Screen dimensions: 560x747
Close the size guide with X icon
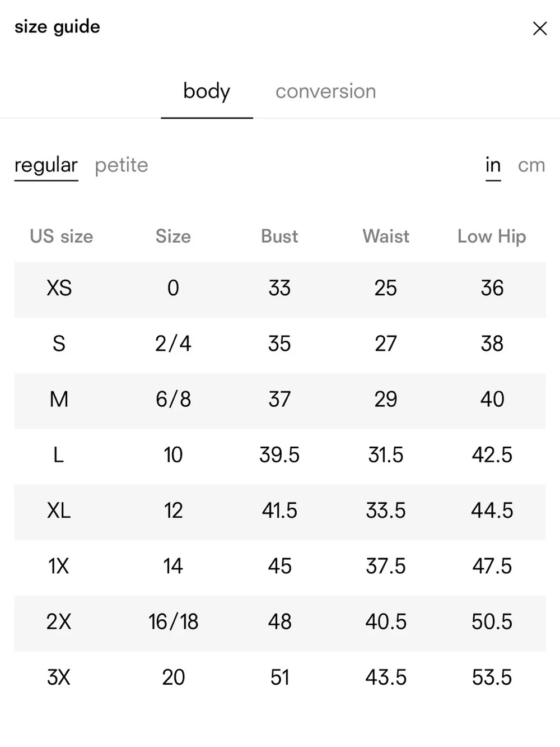540,29
